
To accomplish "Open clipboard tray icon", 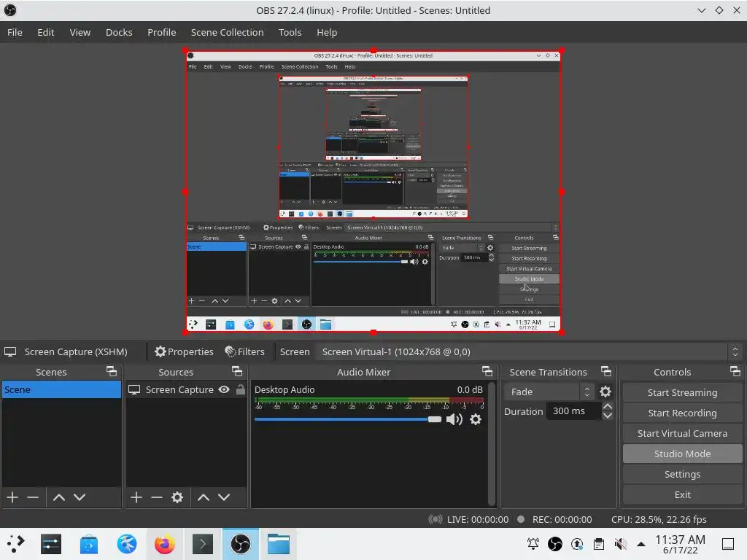I will pyautogui.click(x=598, y=544).
